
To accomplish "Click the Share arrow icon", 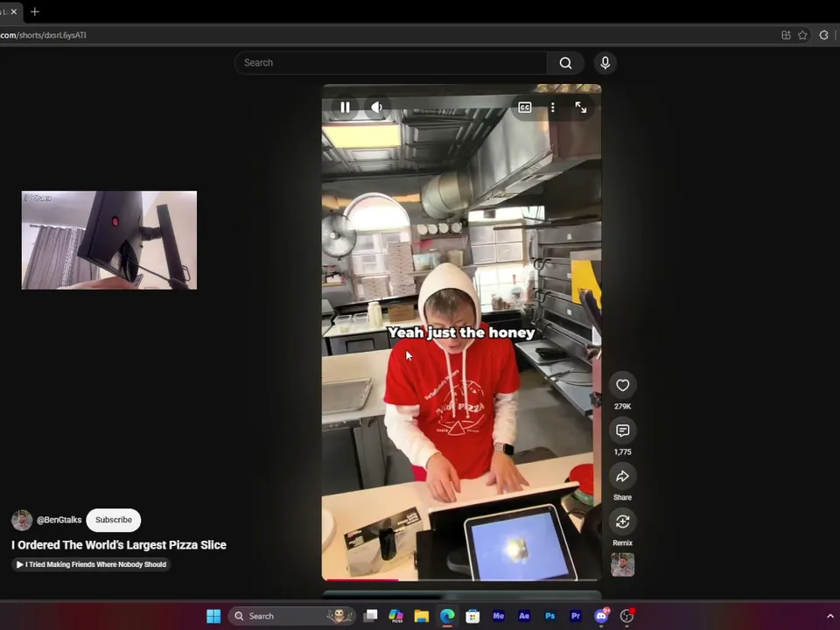I will (622, 476).
